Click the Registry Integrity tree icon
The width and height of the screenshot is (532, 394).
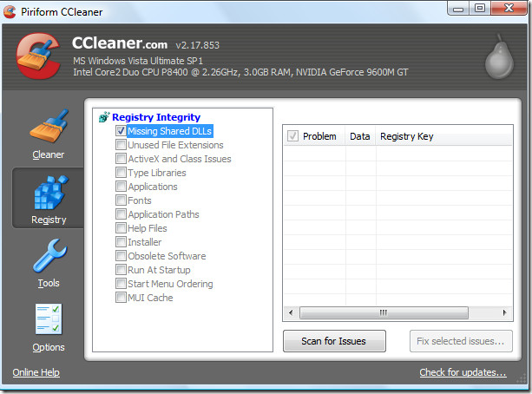point(104,117)
